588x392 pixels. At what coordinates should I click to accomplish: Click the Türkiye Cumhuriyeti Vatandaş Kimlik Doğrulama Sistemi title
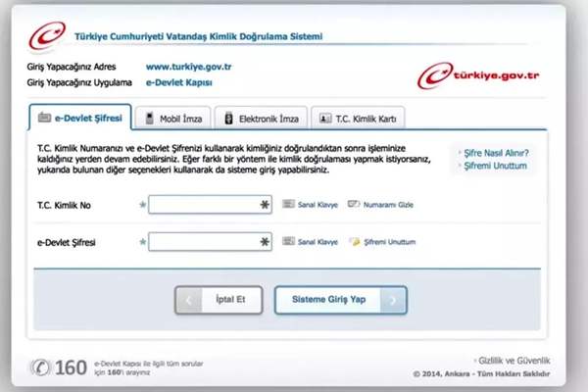tap(198, 36)
